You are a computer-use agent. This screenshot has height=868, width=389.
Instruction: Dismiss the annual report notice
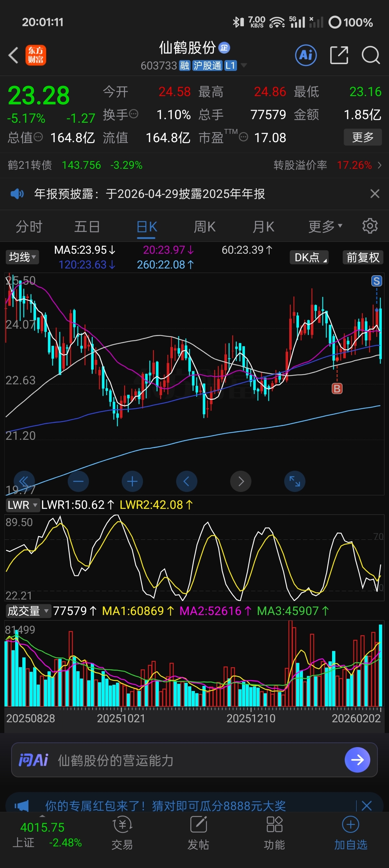point(375,194)
